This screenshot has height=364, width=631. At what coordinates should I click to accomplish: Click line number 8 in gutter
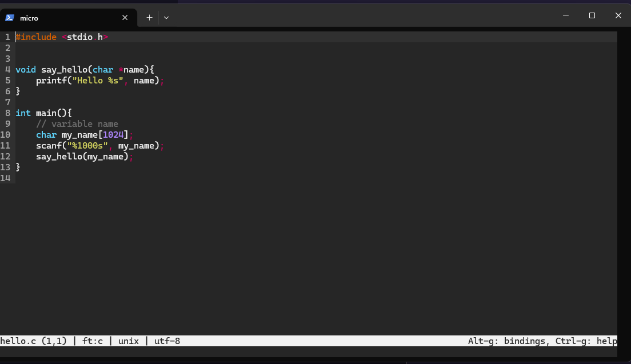click(7, 113)
